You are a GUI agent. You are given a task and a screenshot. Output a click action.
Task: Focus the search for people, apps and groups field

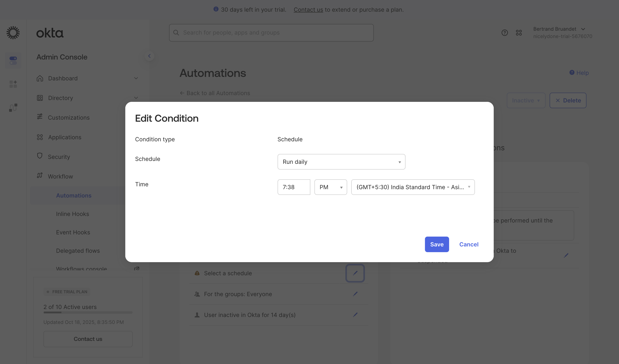271,33
